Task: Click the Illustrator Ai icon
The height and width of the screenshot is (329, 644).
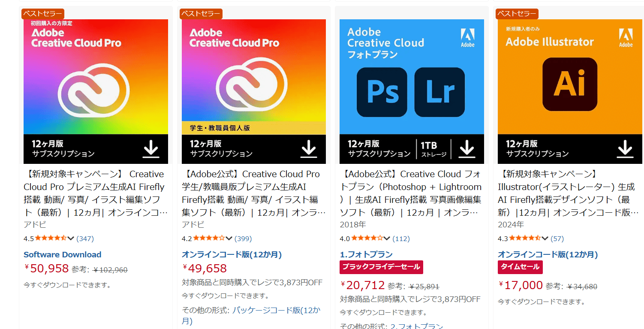Action: pyautogui.click(x=569, y=84)
